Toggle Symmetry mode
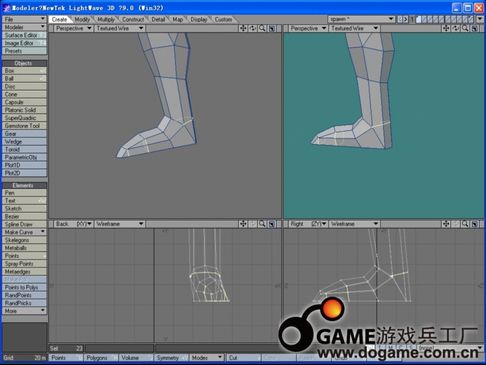This screenshot has width=486, height=365. click(171, 358)
